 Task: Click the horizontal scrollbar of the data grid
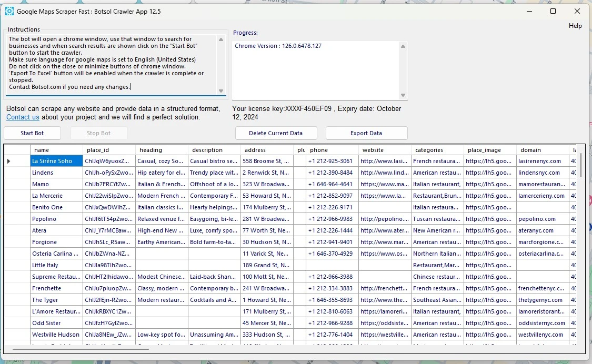click(81, 349)
